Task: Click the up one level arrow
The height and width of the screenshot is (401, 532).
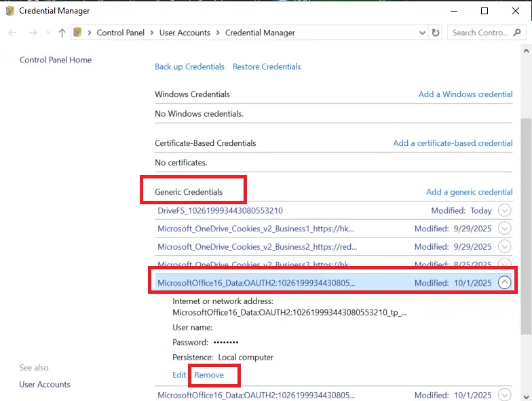Action: (x=62, y=33)
